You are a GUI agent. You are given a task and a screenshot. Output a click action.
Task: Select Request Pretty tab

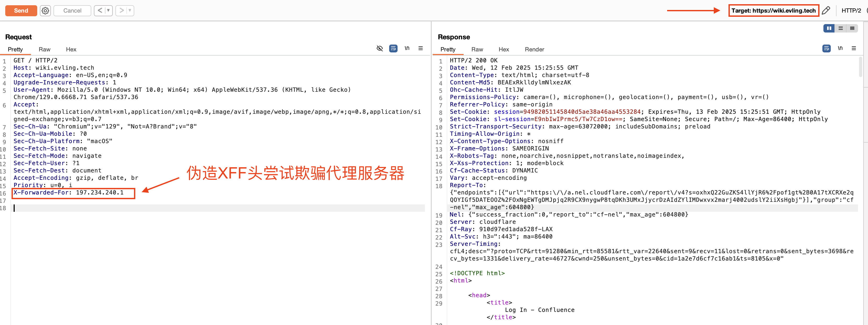pos(15,49)
